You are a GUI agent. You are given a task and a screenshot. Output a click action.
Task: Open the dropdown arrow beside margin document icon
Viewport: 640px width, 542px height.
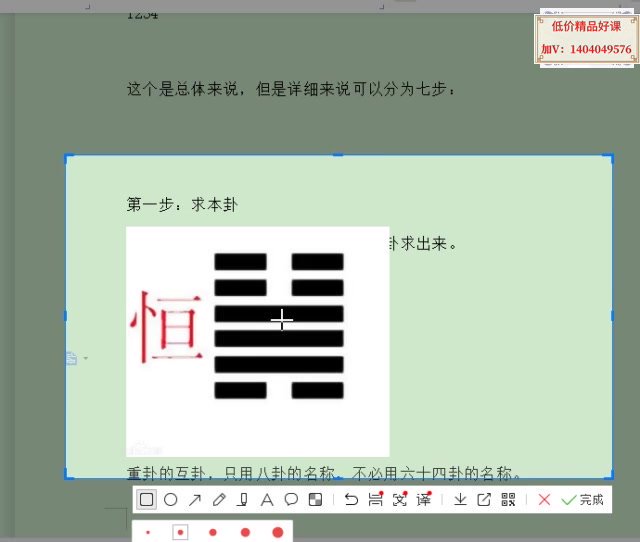coord(86,358)
